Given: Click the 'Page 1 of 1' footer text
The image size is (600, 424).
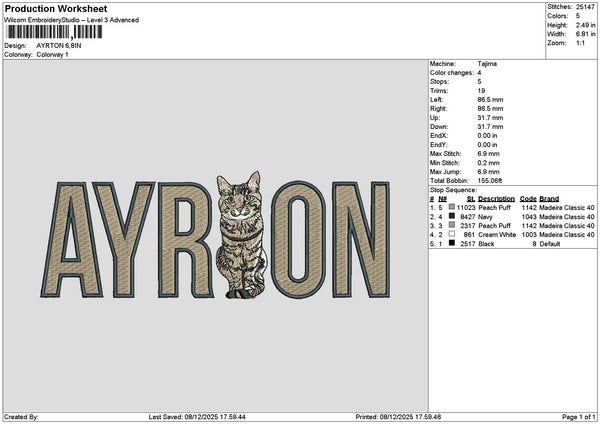Looking at the screenshot, I should coord(579,417).
